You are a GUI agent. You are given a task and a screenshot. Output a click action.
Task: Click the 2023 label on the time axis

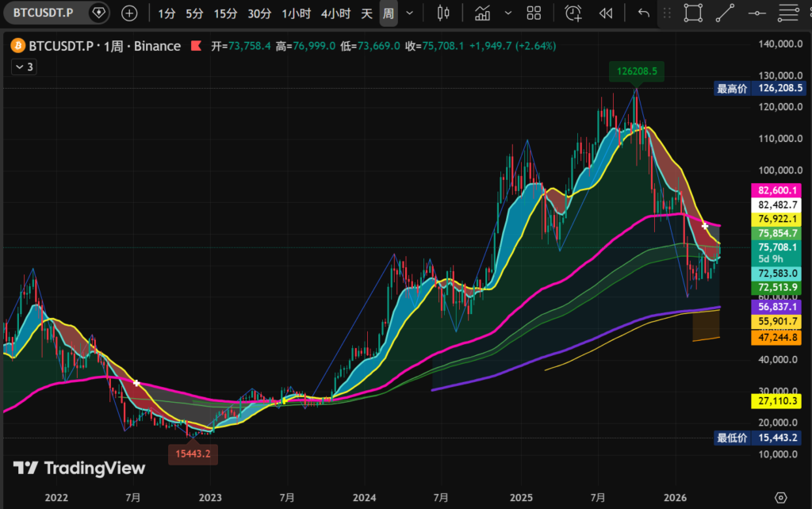tap(209, 498)
